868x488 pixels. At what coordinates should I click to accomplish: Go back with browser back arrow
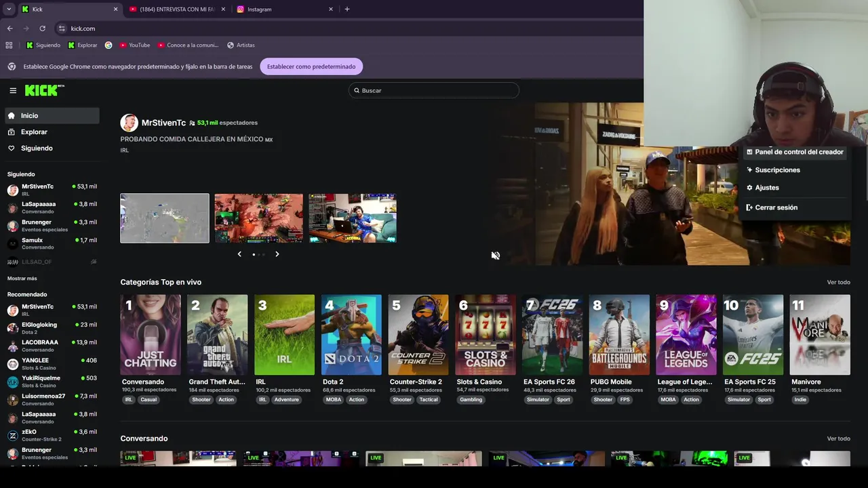[9, 28]
